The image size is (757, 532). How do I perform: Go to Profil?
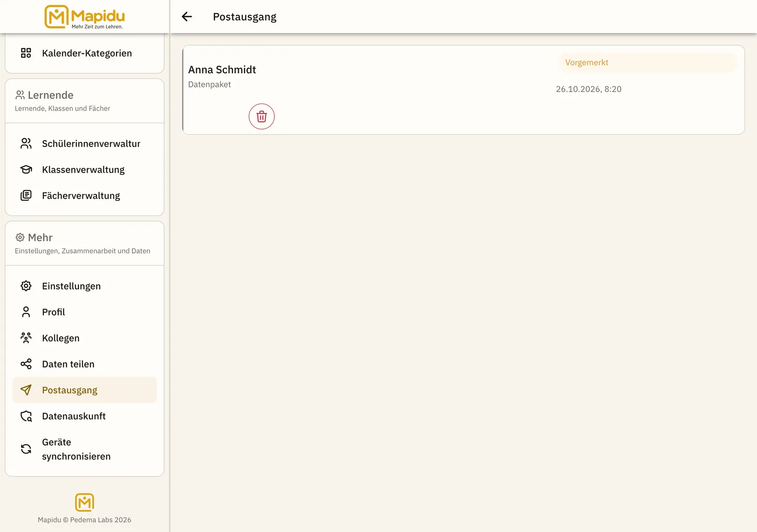(x=85, y=312)
